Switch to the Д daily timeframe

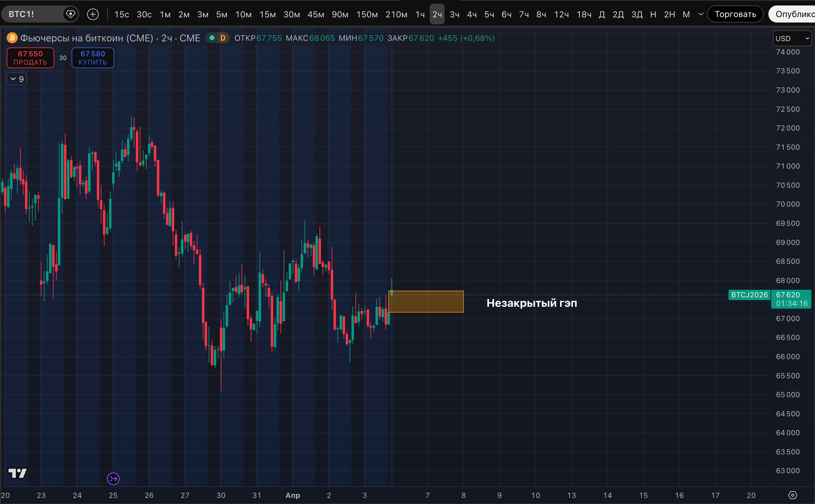(x=602, y=14)
